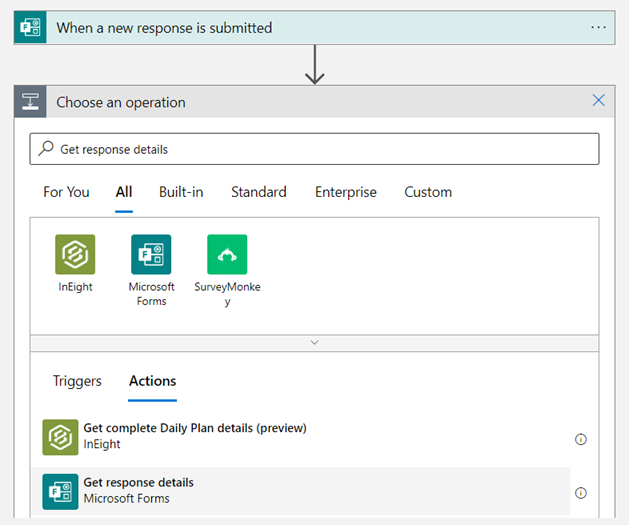Click the Microsoft Forms icon on trigger card
629x525 pixels.
29,28
